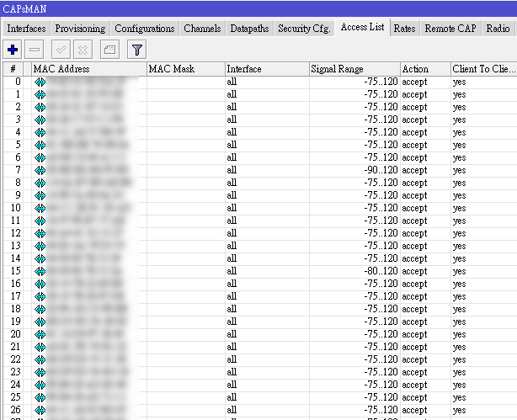Switch to the Interfaces tab
The image size is (517, 420).
tap(26, 29)
